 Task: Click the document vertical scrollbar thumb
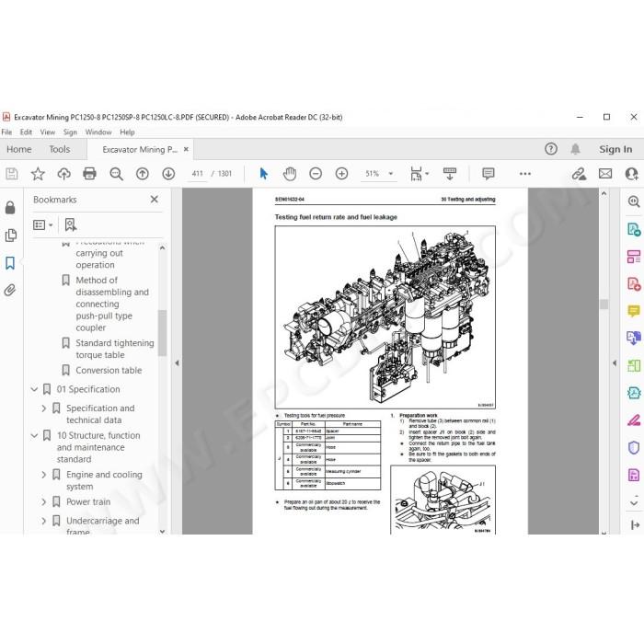pos(604,304)
